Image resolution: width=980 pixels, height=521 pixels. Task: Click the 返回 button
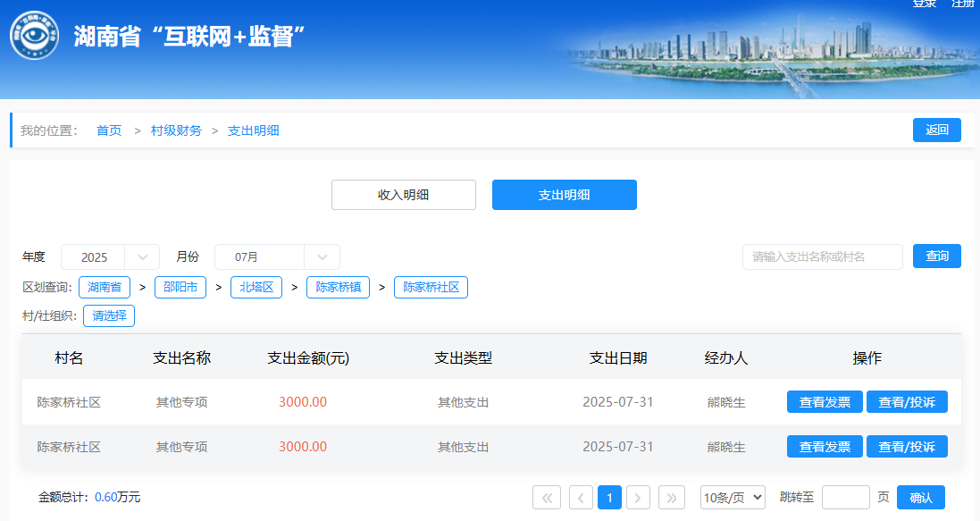coord(936,130)
